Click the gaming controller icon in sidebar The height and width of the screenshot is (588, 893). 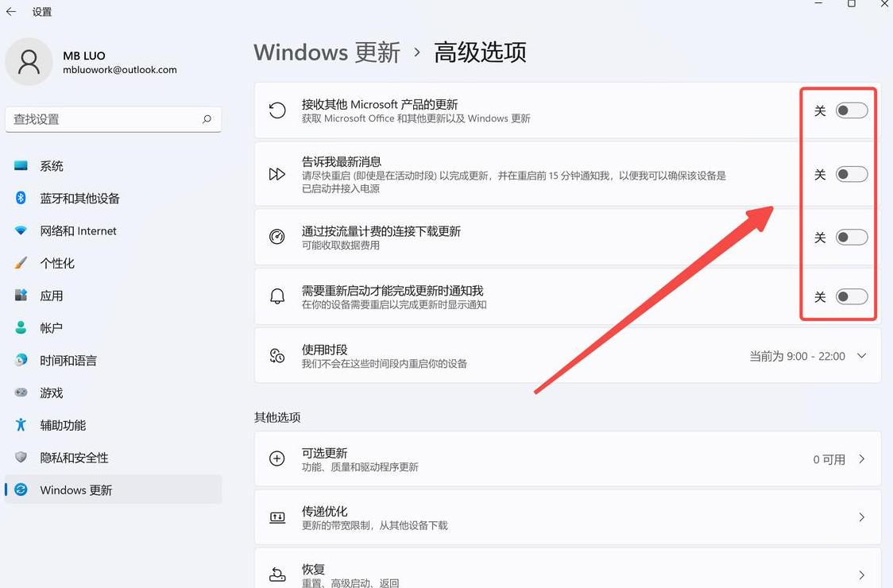pos(21,393)
